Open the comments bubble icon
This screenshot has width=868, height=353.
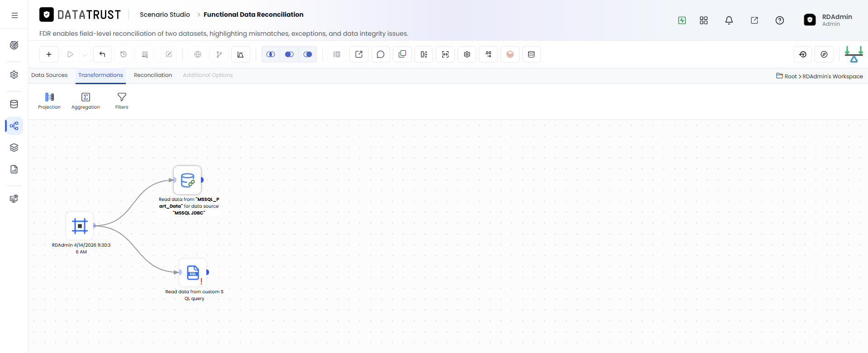point(381,54)
